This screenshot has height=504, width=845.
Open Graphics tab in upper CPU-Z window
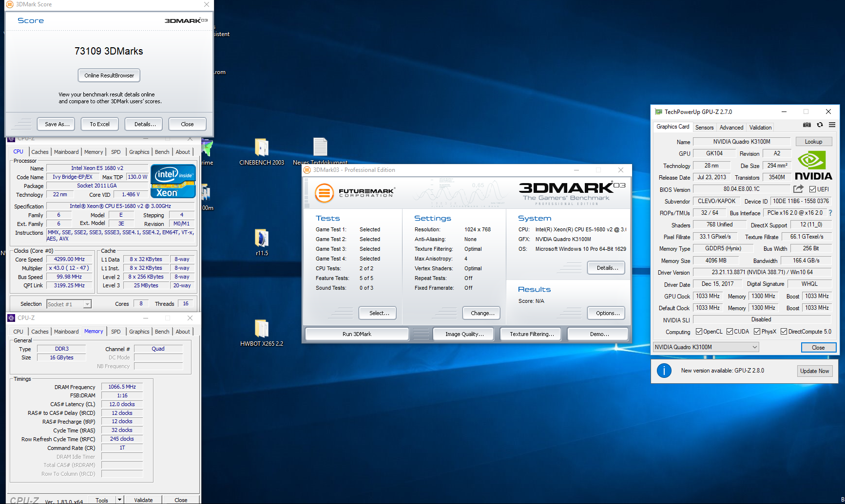(139, 152)
